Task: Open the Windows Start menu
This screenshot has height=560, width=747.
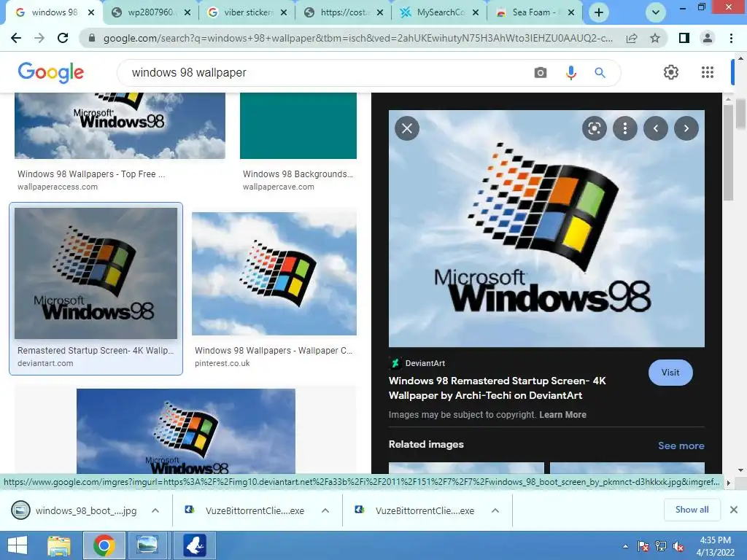Action: (x=18, y=545)
